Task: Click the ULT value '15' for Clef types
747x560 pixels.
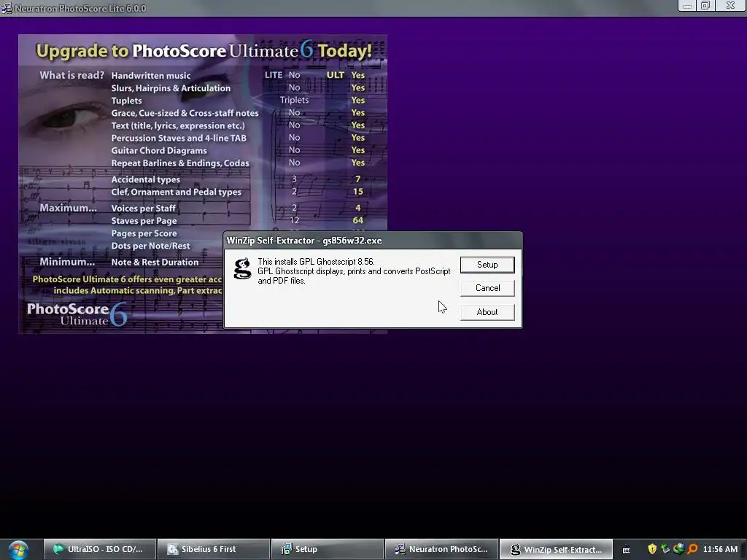Action: pos(357,192)
